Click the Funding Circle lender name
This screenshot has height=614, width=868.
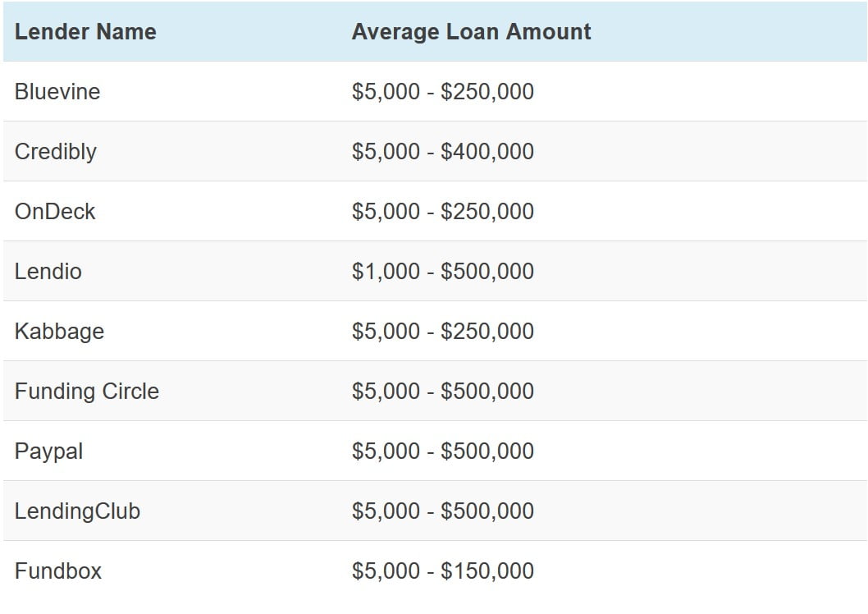[87, 392]
